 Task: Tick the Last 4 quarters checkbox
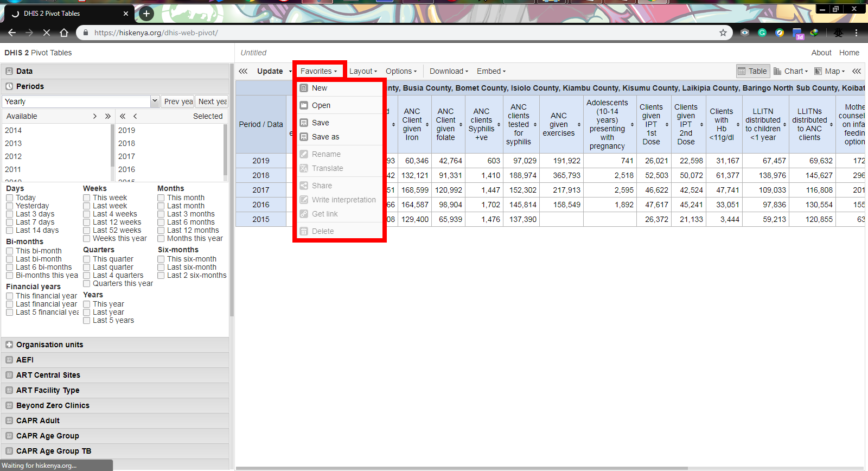[x=87, y=276]
